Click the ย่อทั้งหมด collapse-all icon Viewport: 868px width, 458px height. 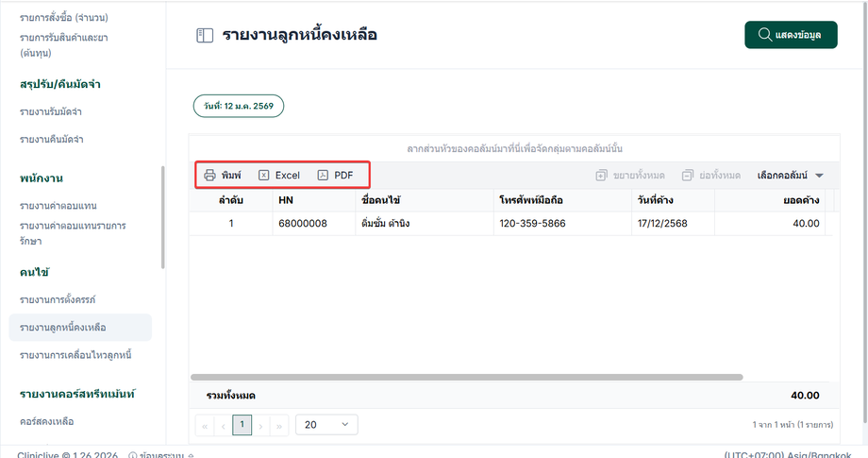687,176
